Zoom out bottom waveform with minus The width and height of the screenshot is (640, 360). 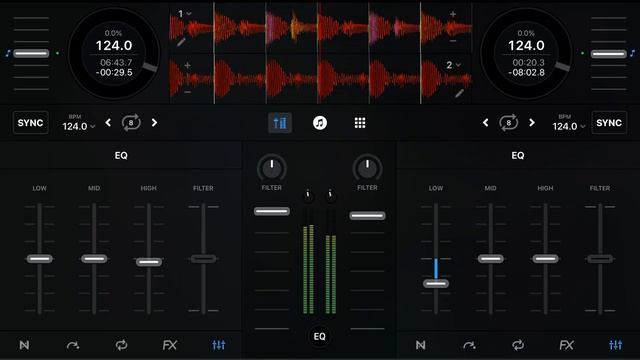click(x=187, y=92)
